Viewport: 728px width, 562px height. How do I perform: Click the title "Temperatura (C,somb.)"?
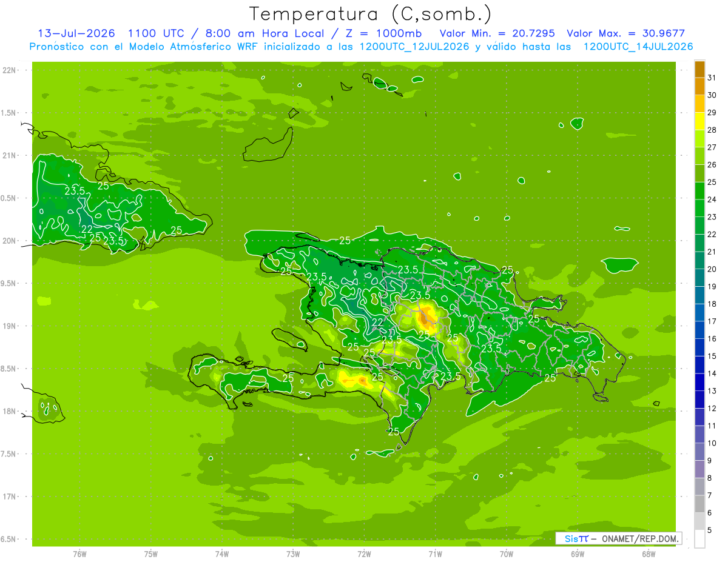[371, 14]
